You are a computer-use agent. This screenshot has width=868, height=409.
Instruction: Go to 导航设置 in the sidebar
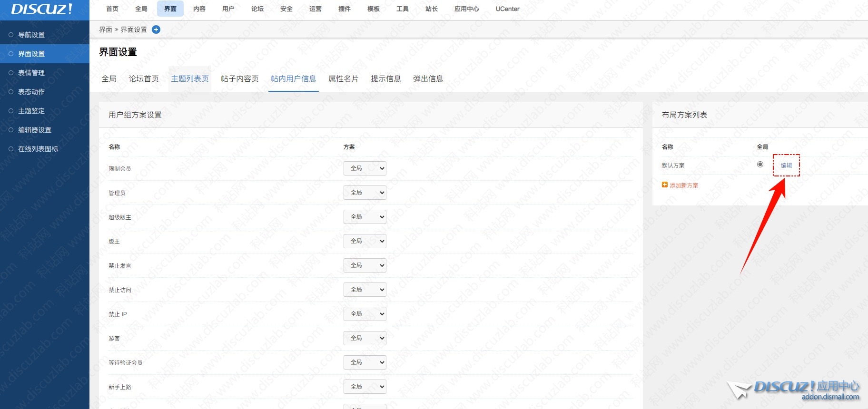31,35
